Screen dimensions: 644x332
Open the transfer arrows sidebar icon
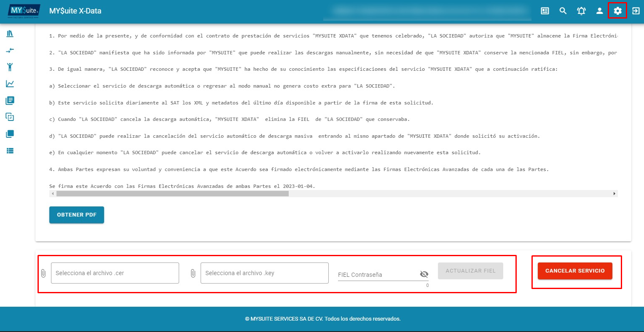(10, 50)
